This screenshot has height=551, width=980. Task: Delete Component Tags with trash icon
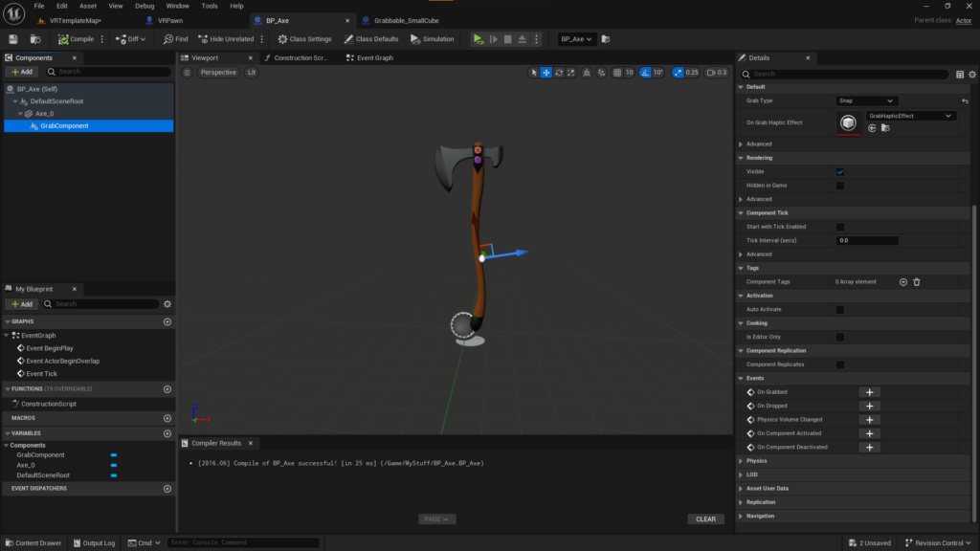[x=916, y=282]
